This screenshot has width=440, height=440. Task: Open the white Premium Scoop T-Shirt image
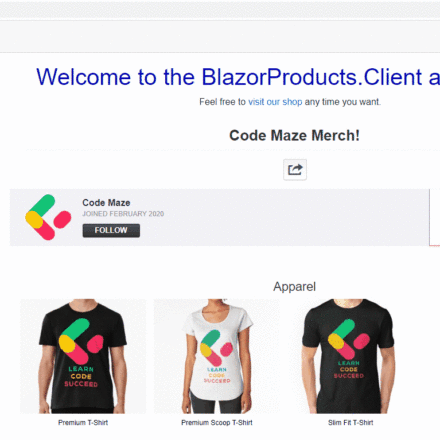217,356
